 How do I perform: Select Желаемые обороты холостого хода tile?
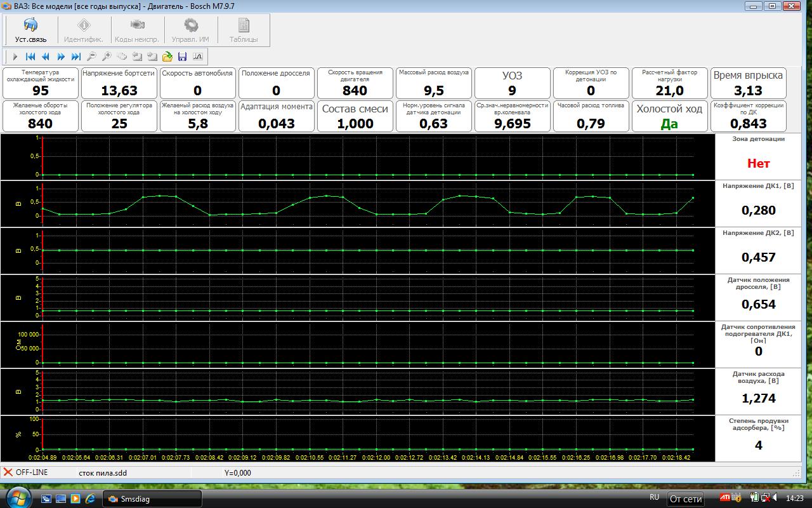point(41,116)
